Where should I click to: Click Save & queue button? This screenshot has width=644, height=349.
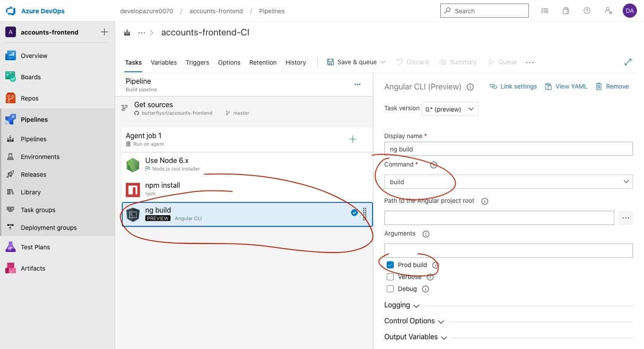tap(352, 62)
